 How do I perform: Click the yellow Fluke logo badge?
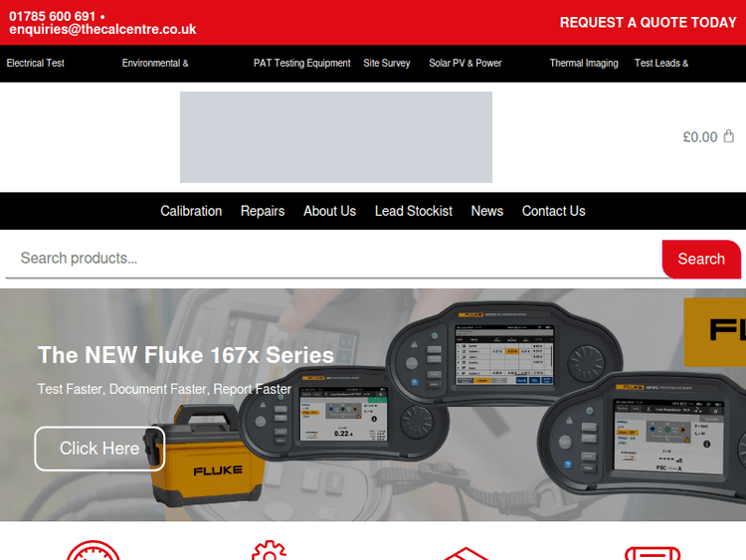coord(714,332)
